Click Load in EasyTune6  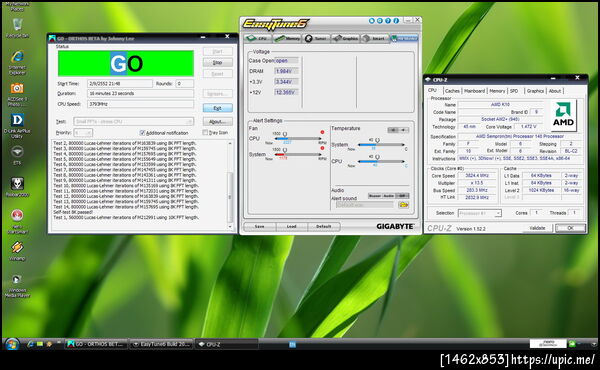tap(292, 227)
